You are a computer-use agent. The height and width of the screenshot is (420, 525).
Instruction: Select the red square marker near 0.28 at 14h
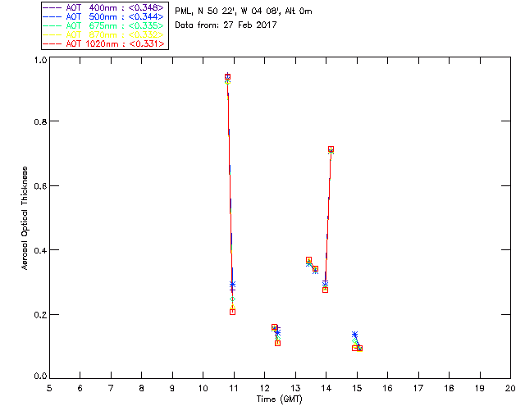coord(325,290)
